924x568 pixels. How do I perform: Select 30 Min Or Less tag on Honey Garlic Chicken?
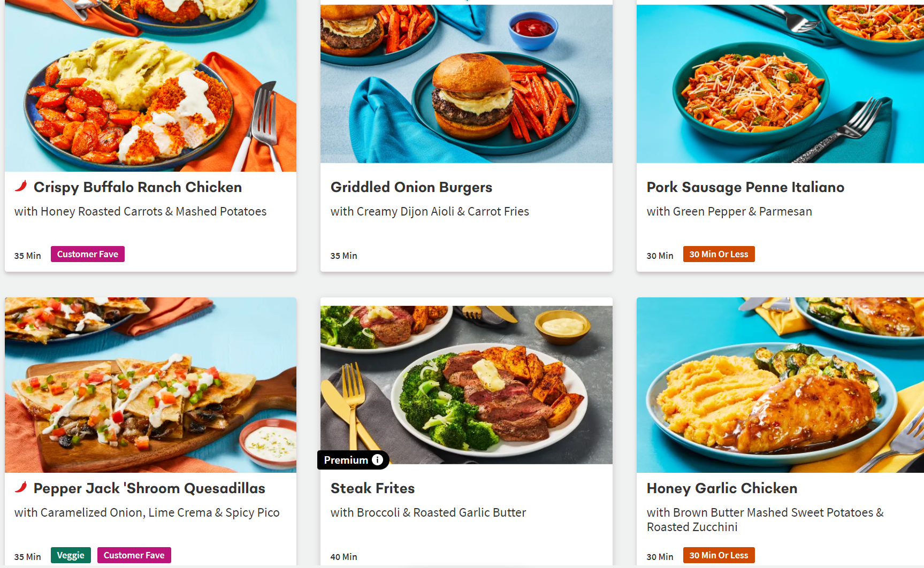(x=719, y=555)
